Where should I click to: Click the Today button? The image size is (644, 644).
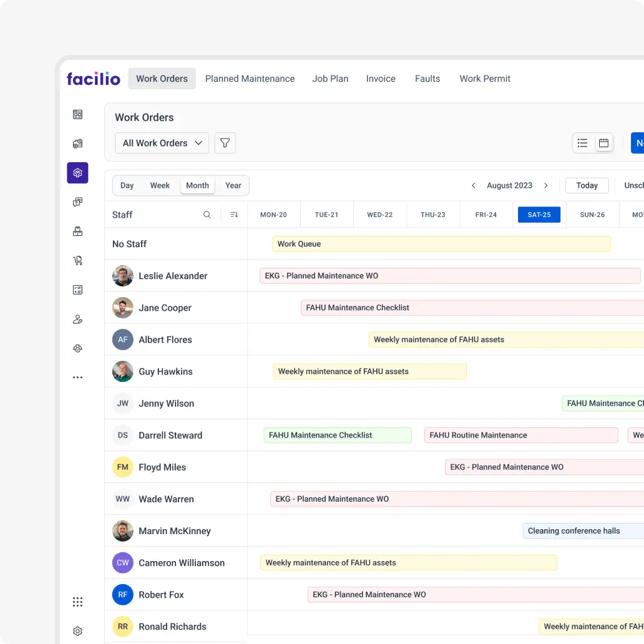587,185
